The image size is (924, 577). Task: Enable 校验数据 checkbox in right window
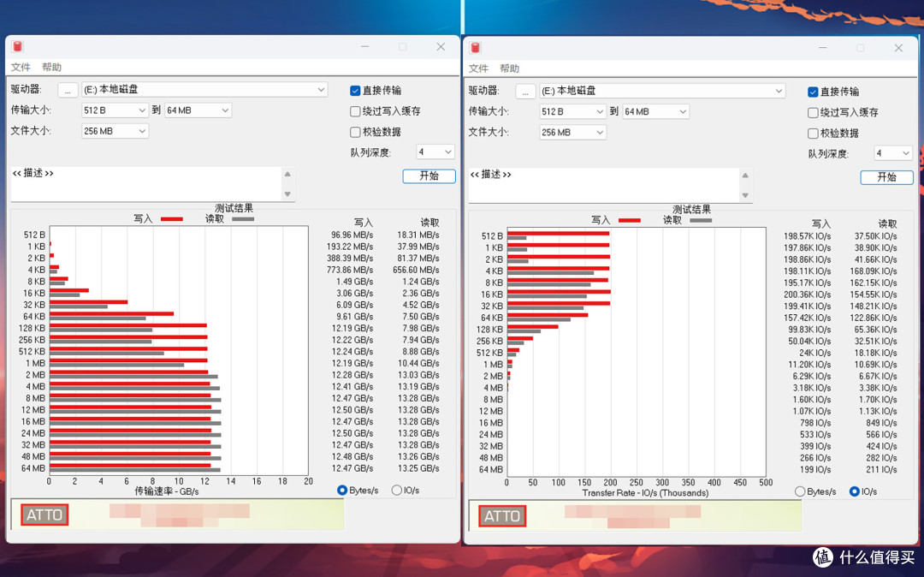click(814, 134)
